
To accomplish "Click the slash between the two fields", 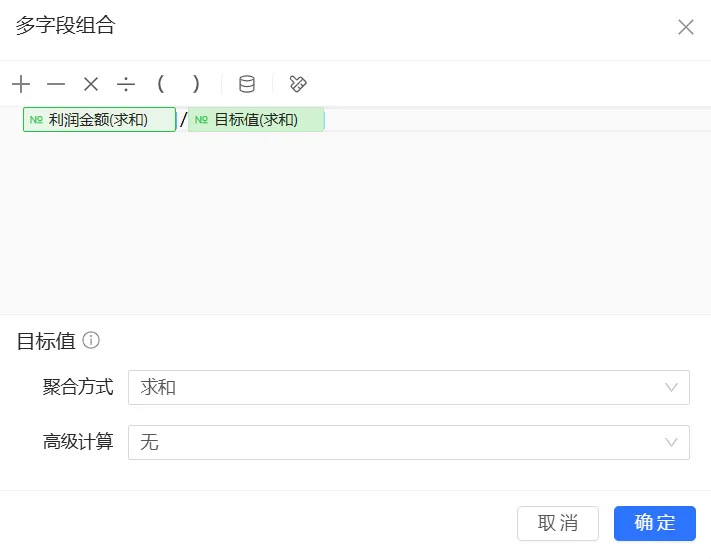I will pyautogui.click(x=183, y=121).
